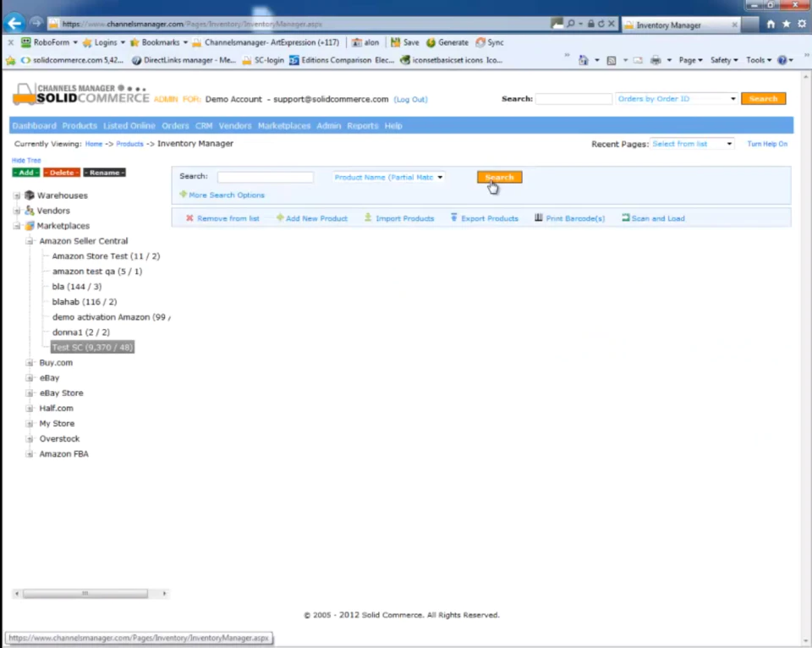The width and height of the screenshot is (812, 648).
Task: Click the RoboForm Sync button
Action: [x=490, y=42]
